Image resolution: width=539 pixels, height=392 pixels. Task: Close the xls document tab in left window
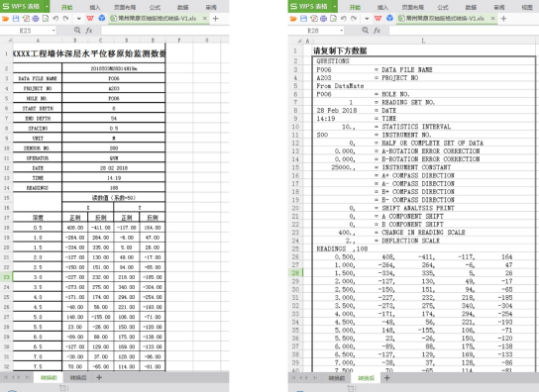coord(205,19)
